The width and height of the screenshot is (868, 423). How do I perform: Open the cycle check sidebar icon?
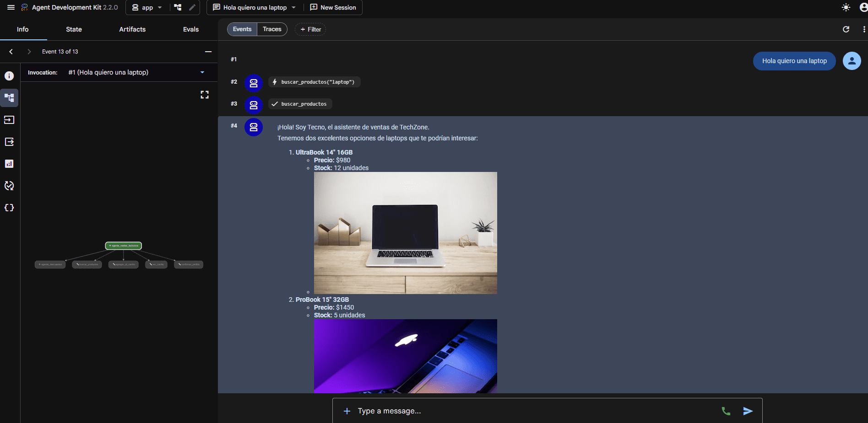click(x=9, y=186)
